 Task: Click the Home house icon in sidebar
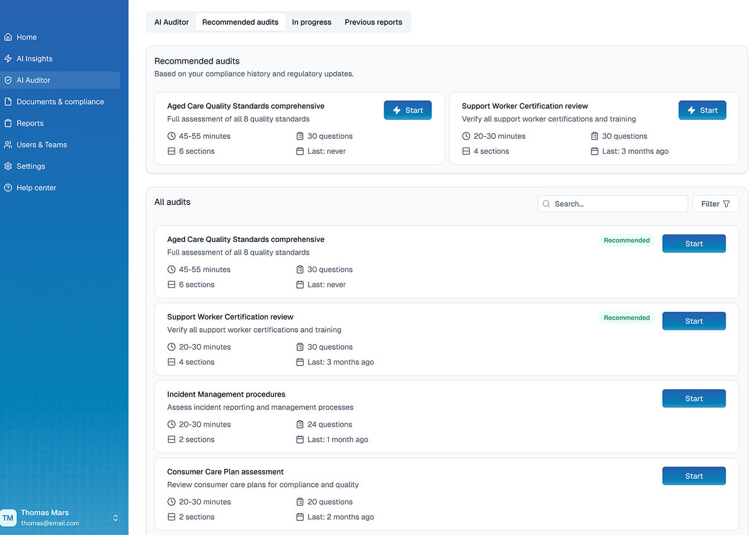[8, 37]
